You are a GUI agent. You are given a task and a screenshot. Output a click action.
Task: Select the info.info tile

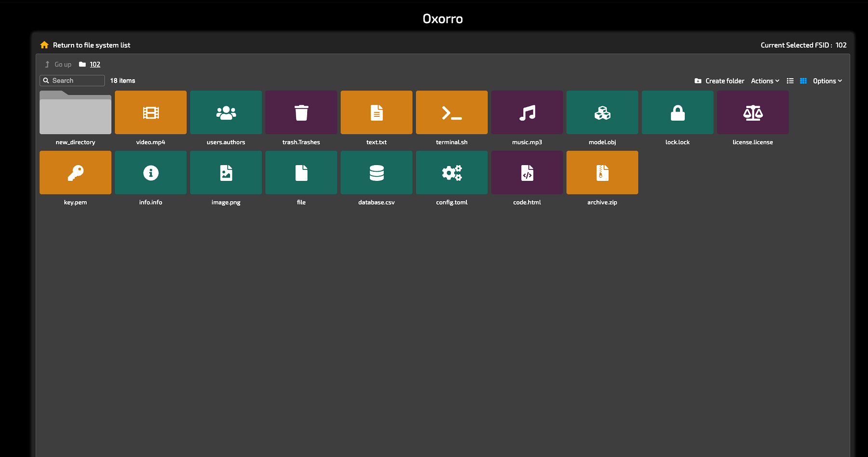point(150,173)
